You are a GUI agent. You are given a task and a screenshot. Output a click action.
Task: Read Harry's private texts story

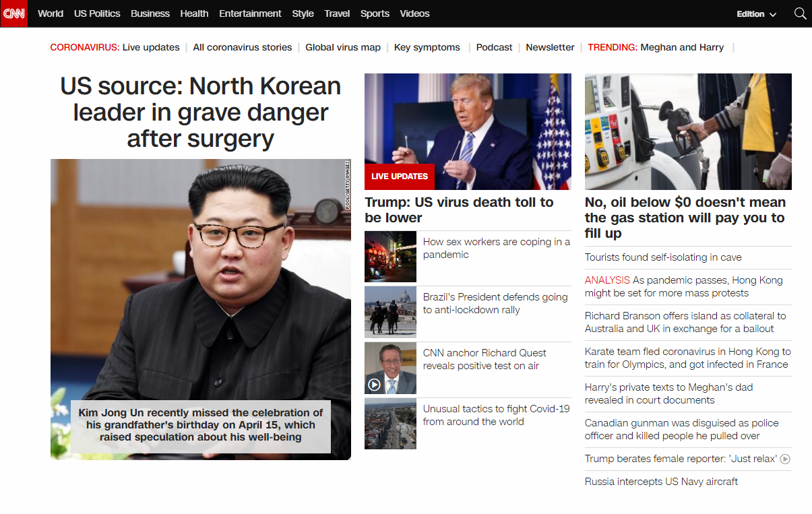668,393
